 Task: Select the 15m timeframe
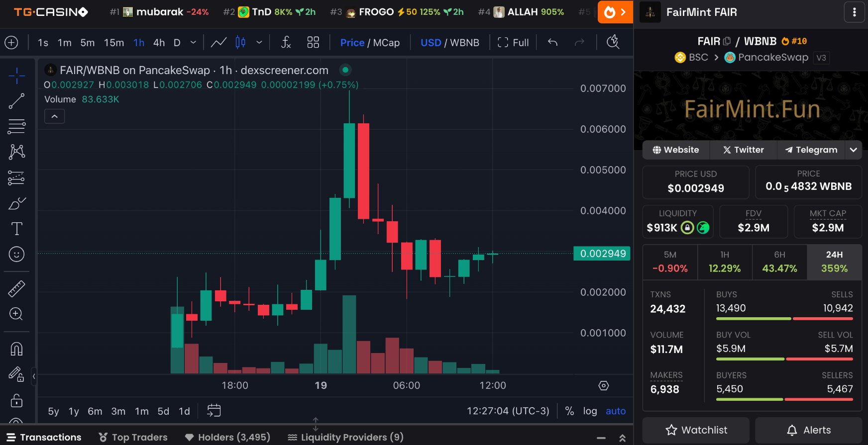coord(114,43)
